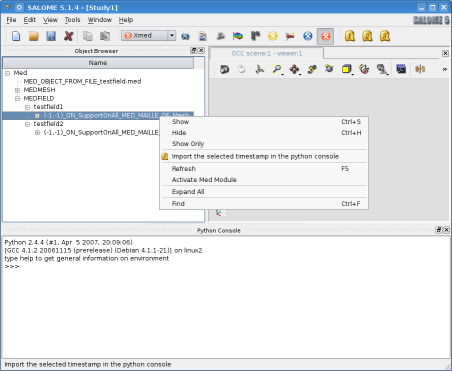Click the rainbow colored Post-Pro module icon

click(x=238, y=36)
